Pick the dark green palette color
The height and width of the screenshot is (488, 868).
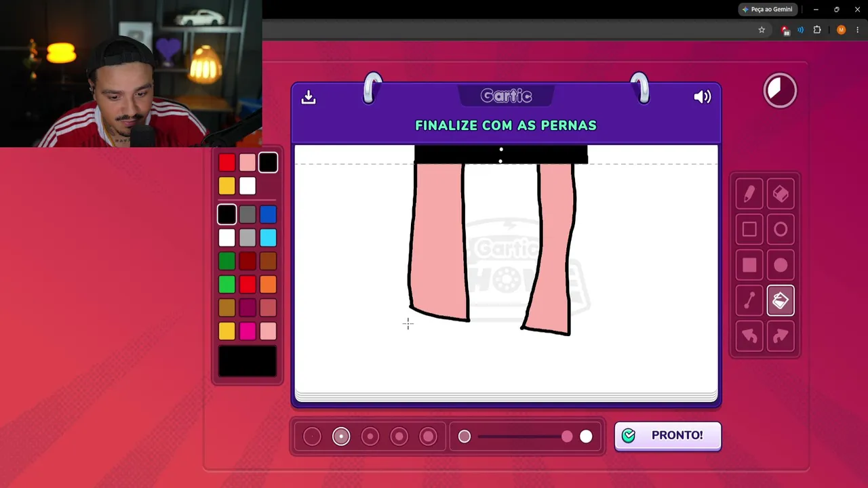[x=227, y=261]
